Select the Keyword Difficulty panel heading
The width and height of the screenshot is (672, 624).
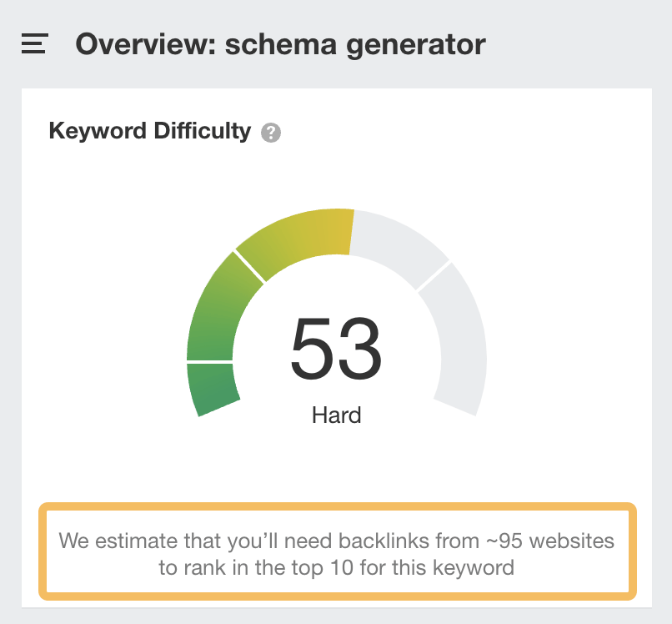150,131
